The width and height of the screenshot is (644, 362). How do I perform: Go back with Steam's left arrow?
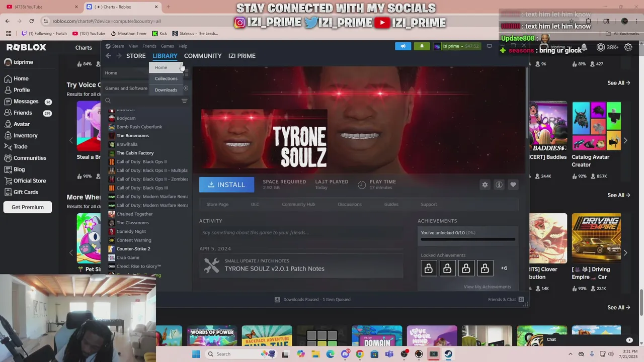[108, 56]
